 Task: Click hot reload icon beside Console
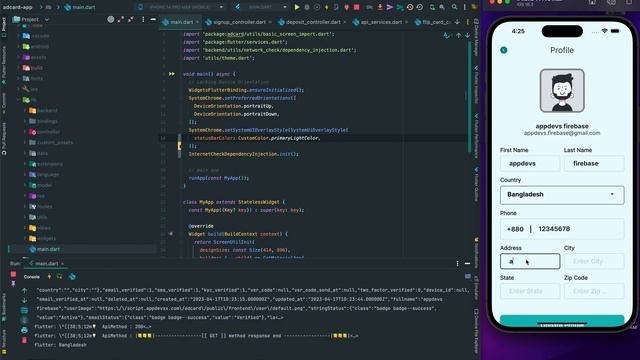click(49, 277)
